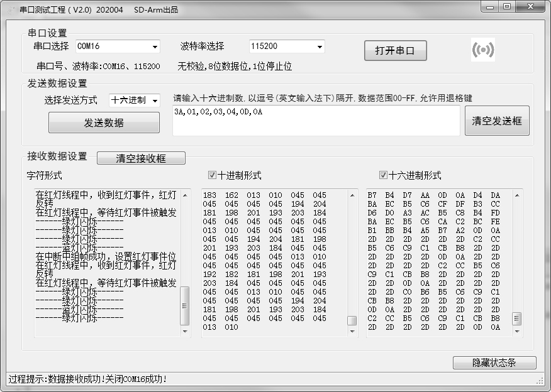The image size is (551, 392).
Task: Click up arrow of hexadecimal data scrollbar
Action: (x=516, y=195)
